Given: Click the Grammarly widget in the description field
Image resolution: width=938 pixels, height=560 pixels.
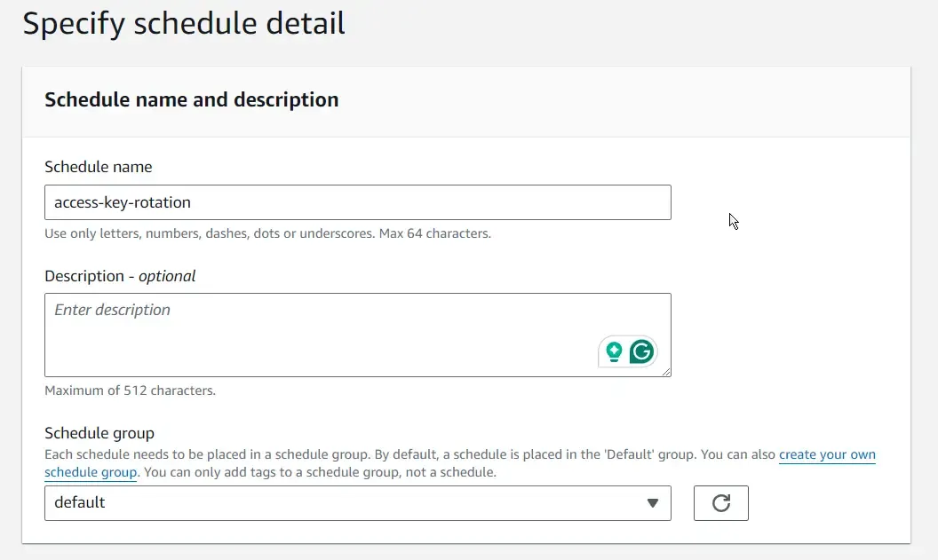Looking at the screenshot, I should click(627, 351).
